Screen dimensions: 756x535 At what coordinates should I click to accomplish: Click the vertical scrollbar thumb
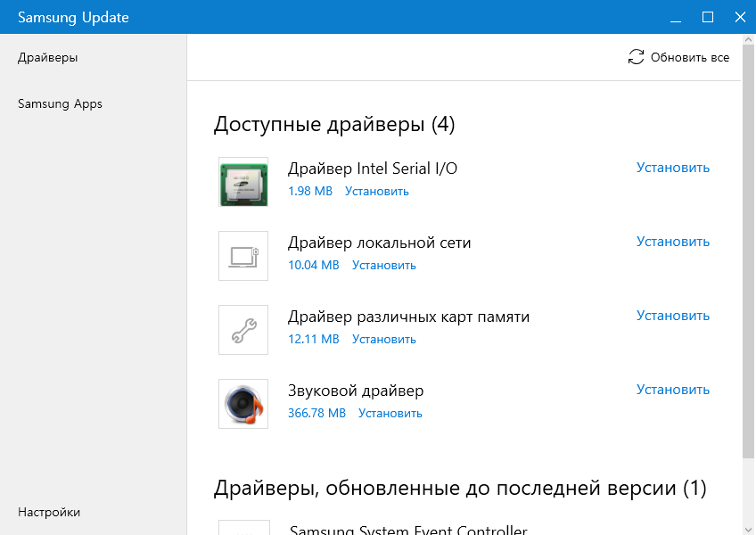(749, 251)
